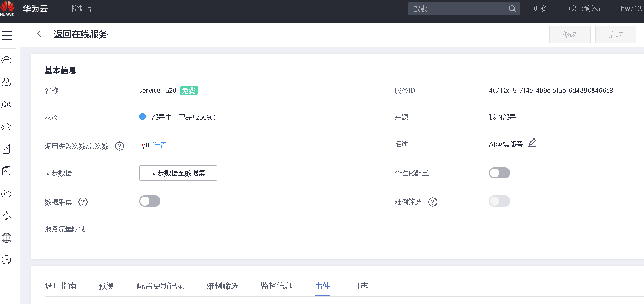Click help icon beside 数据采集
This screenshot has height=304, width=644.
coord(83,202)
